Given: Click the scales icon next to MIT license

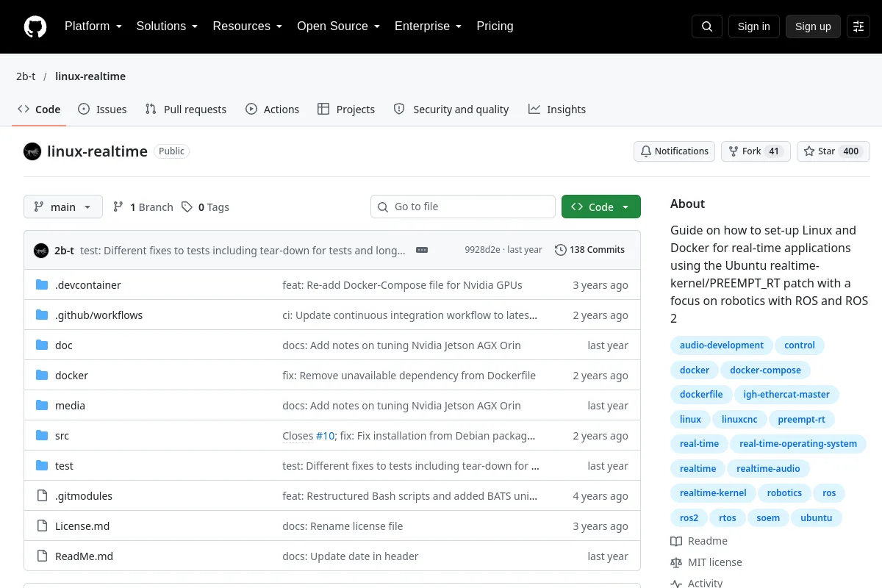Looking at the screenshot, I should [676, 562].
